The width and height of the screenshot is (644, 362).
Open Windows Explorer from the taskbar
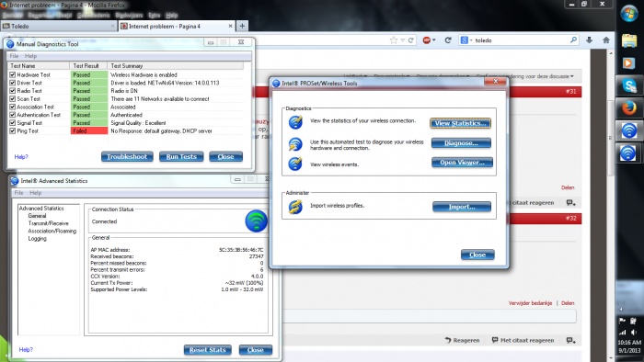(x=628, y=41)
